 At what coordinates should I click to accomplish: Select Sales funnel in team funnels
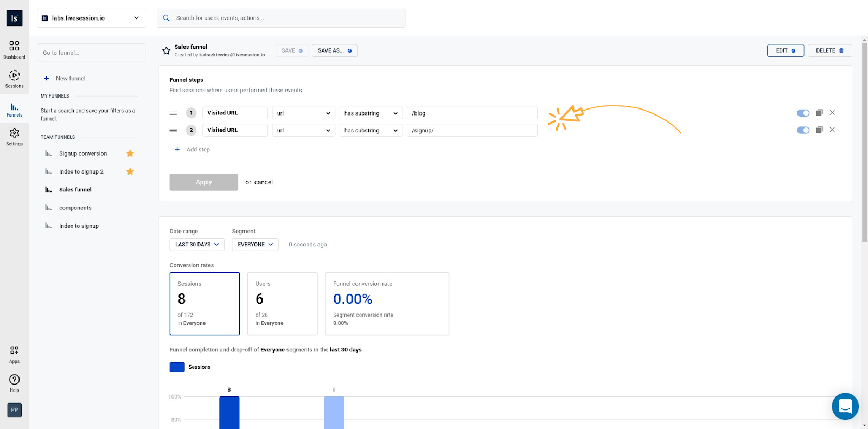[75, 190]
